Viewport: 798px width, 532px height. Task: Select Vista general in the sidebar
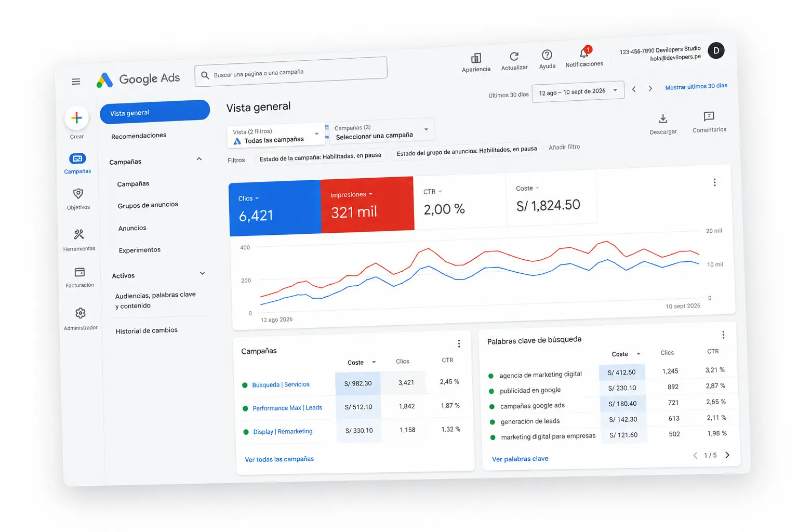pyautogui.click(x=155, y=112)
